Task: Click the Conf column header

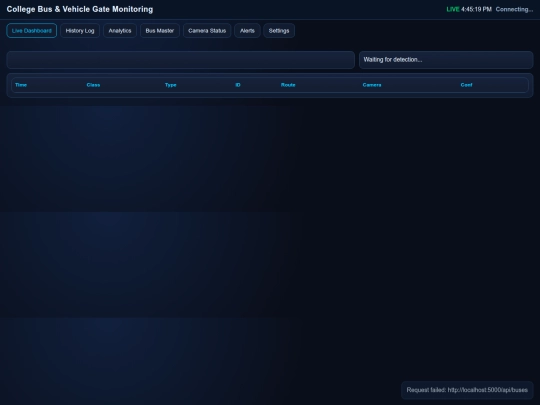Action: 466,85
